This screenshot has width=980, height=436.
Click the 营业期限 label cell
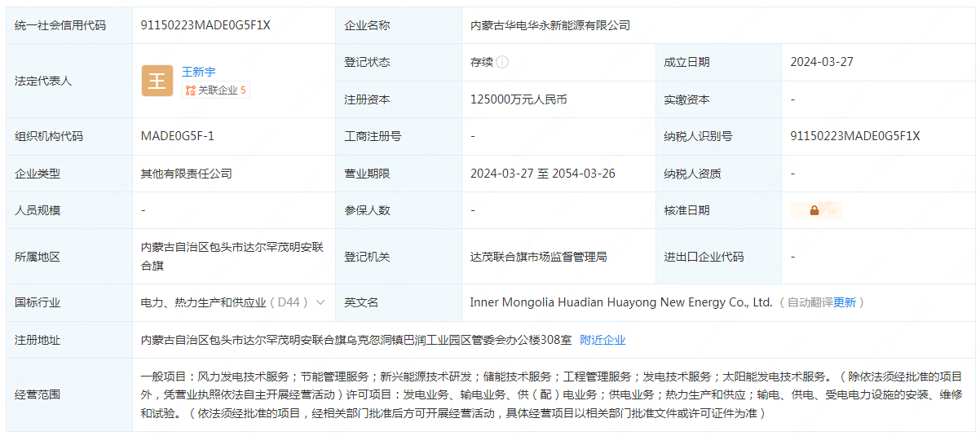point(398,174)
